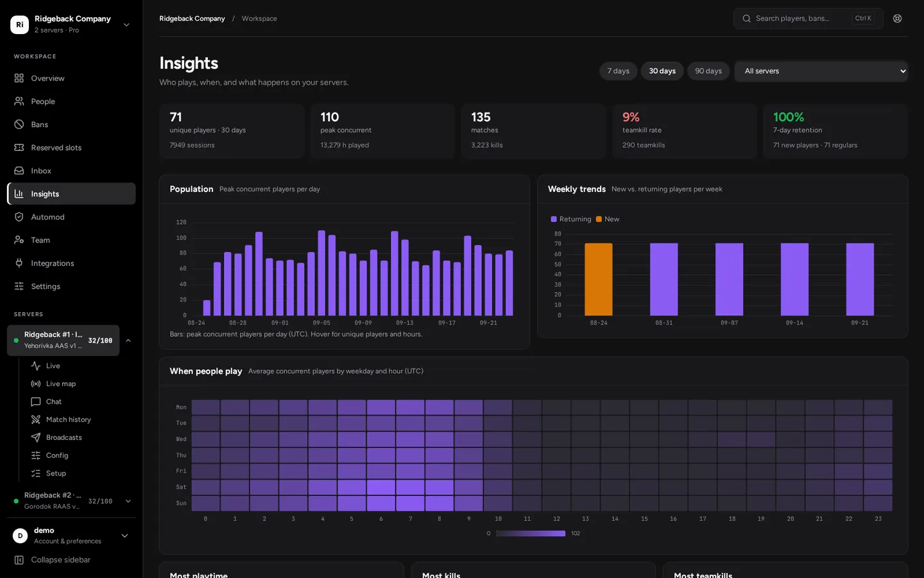
Task: Collapse the Ridgeback #1 server chevron
Action: point(128,341)
